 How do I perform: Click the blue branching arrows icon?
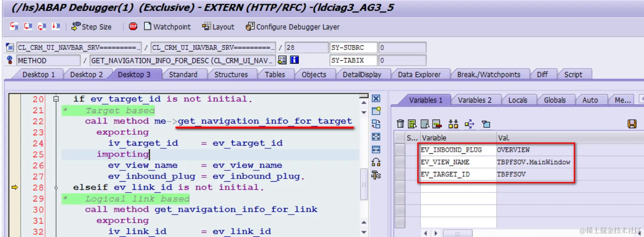[469, 124]
